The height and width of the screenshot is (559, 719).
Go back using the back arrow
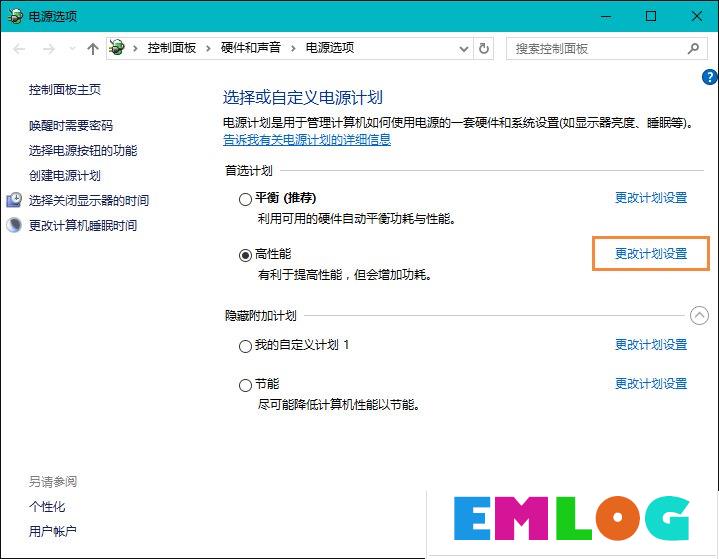pyautogui.click(x=19, y=49)
